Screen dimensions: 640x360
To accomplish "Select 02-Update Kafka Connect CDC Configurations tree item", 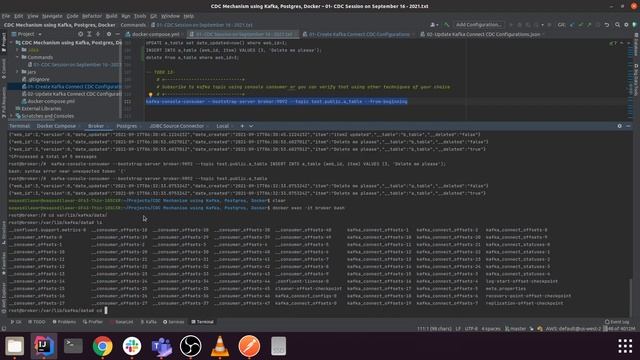I will tap(71, 94).
